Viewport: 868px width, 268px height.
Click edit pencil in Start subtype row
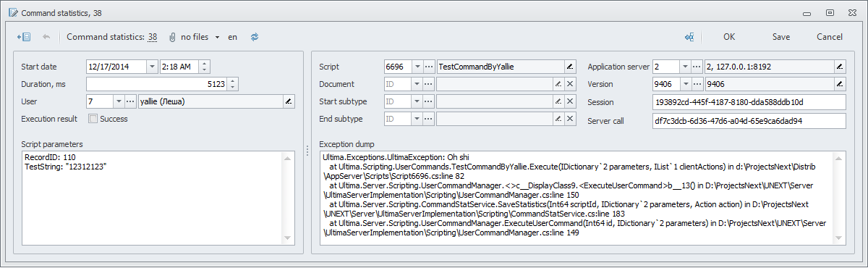(558, 101)
